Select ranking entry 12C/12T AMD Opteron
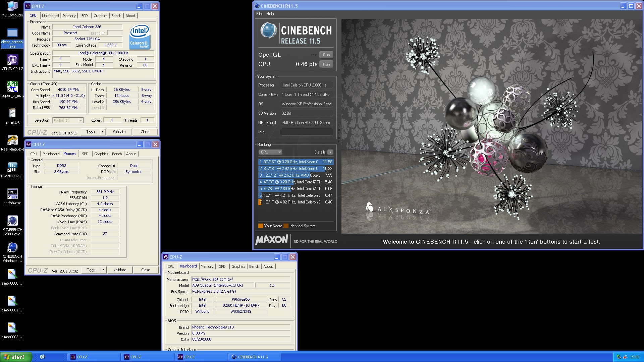The width and height of the screenshot is (644, 362). tap(296, 175)
